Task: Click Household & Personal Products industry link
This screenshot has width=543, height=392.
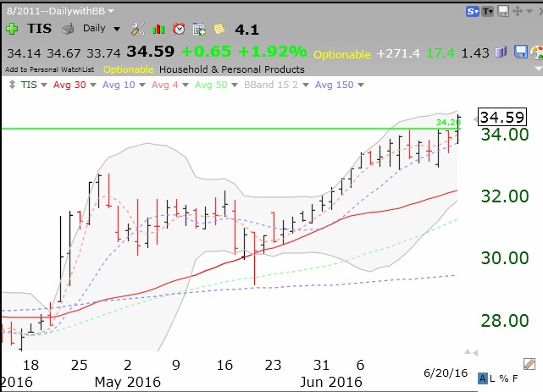Action: point(231,69)
